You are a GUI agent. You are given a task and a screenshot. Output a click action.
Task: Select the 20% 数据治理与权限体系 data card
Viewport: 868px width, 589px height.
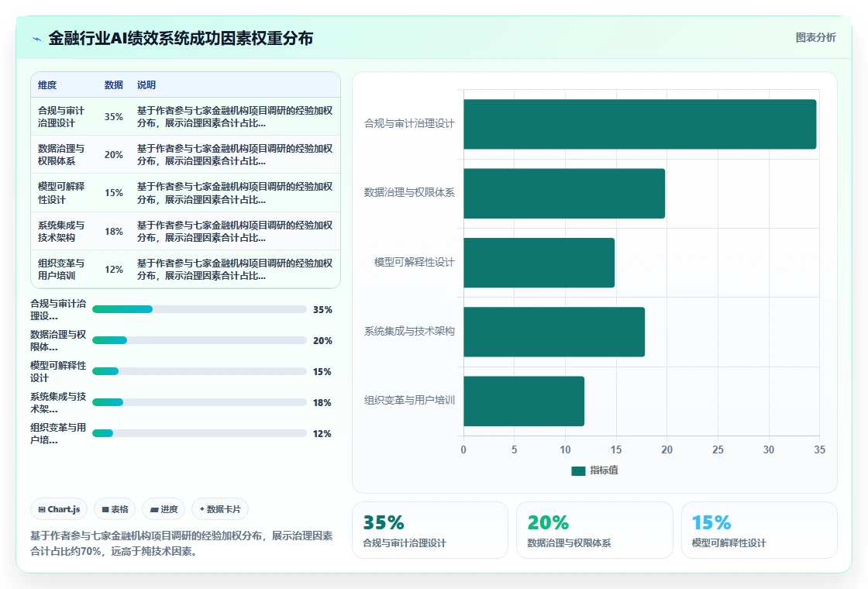click(594, 530)
